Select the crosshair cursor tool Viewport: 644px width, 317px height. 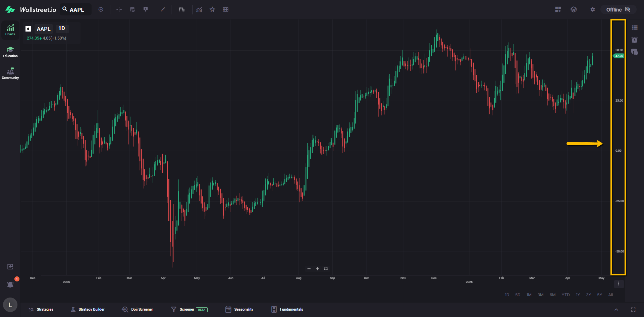click(x=119, y=10)
